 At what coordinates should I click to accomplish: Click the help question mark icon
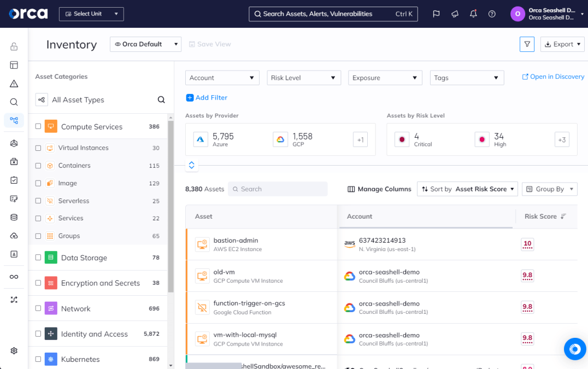tap(492, 14)
